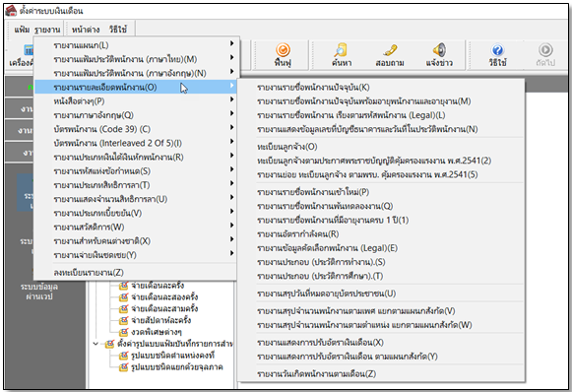Choose รายงานรายชื่อพนักงาน เรียงตามรหัสพนักงาน (Legal)(L)

tap(381, 115)
